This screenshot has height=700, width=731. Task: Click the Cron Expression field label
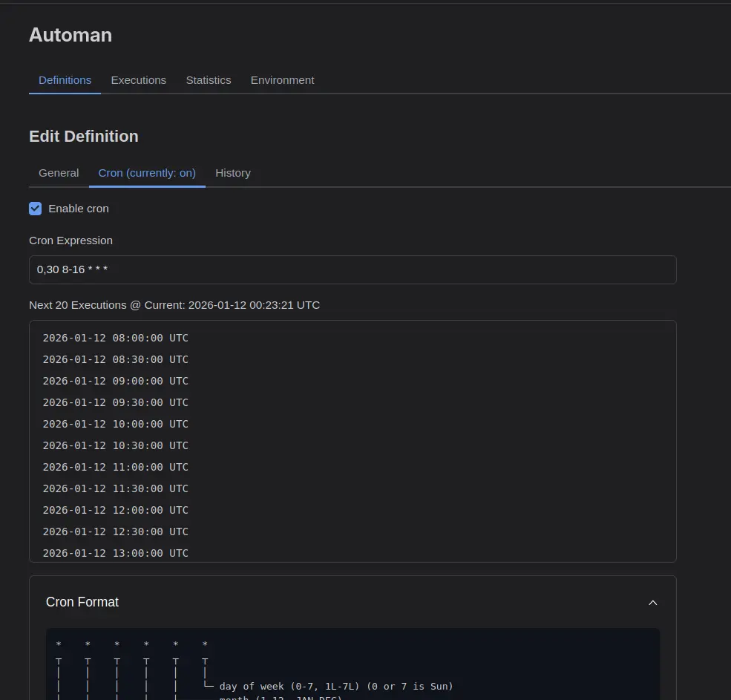click(71, 241)
